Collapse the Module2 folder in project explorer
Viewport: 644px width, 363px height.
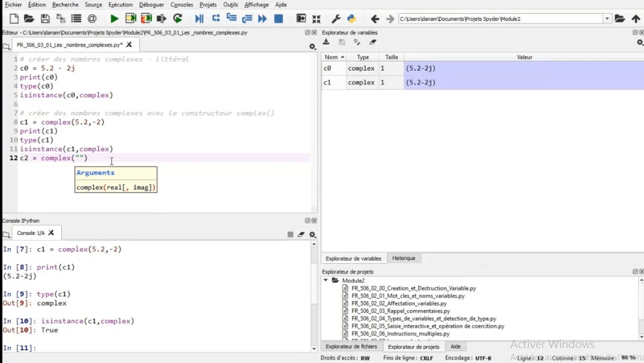click(326, 281)
